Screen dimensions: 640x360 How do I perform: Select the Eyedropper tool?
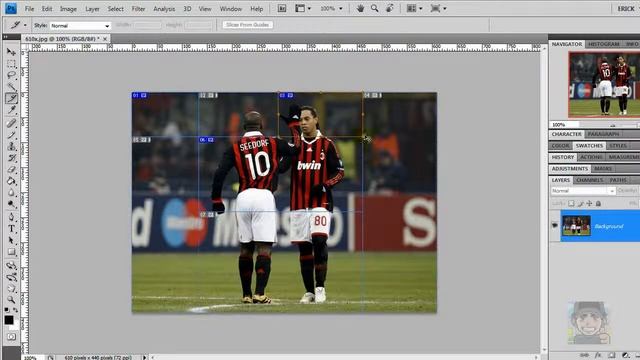pos(11,109)
